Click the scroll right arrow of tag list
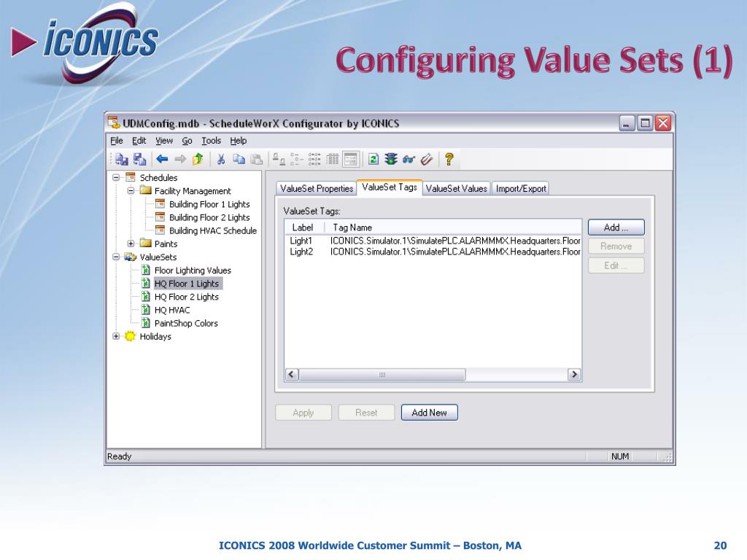 574,375
